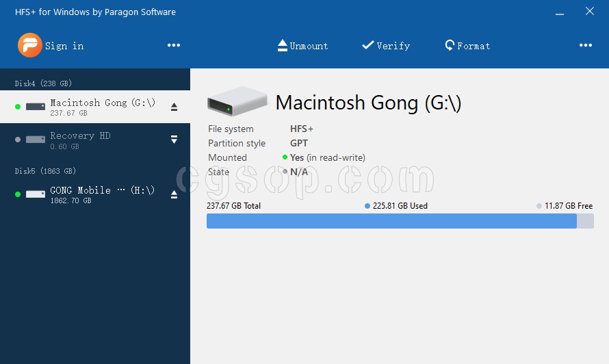This screenshot has height=364, width=609.
Task: Open the three-dots menu after Format
Action: (586, 45)
